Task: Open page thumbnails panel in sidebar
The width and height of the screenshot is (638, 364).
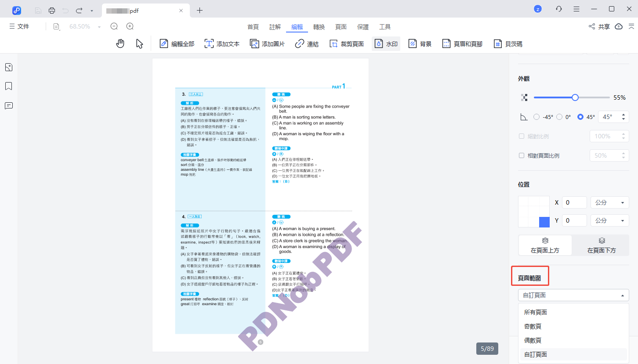Action: click(8, 67)
